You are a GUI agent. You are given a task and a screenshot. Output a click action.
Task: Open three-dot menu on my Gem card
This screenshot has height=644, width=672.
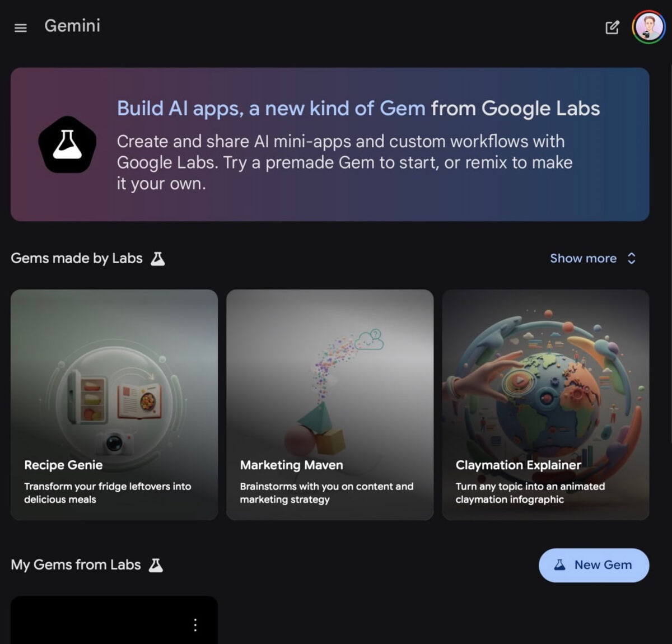pyautogui.click(x=195, y=625)
